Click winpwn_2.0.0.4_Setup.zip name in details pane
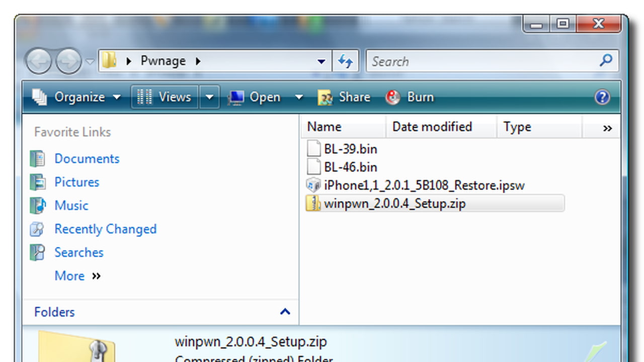Image resolution: width=644 pixels, height=362 pixels. click(x=251, y=342)
